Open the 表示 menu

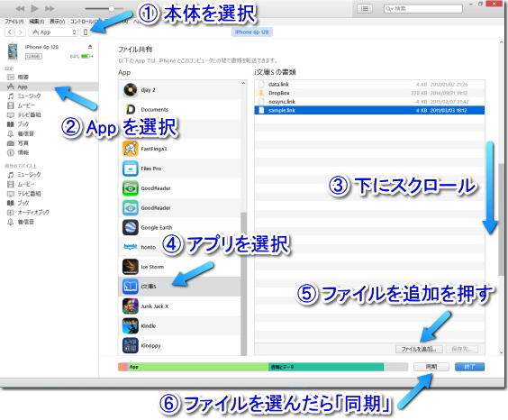pos(57,22)
